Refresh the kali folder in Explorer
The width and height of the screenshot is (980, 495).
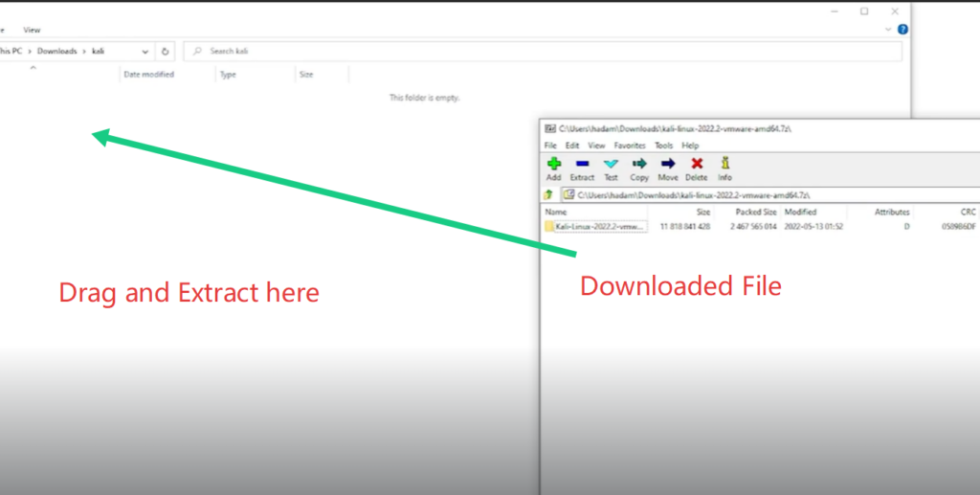165,52
